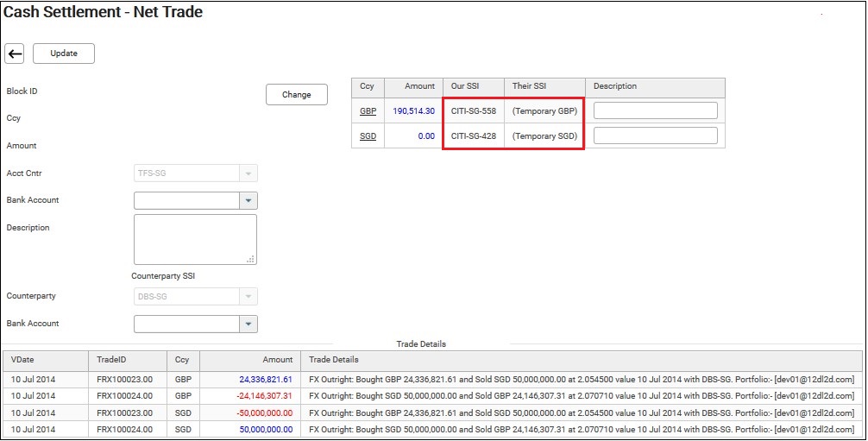
Task: Select the (Temporary SGD) Their SSI cell
Action: (x=544, y=136)
